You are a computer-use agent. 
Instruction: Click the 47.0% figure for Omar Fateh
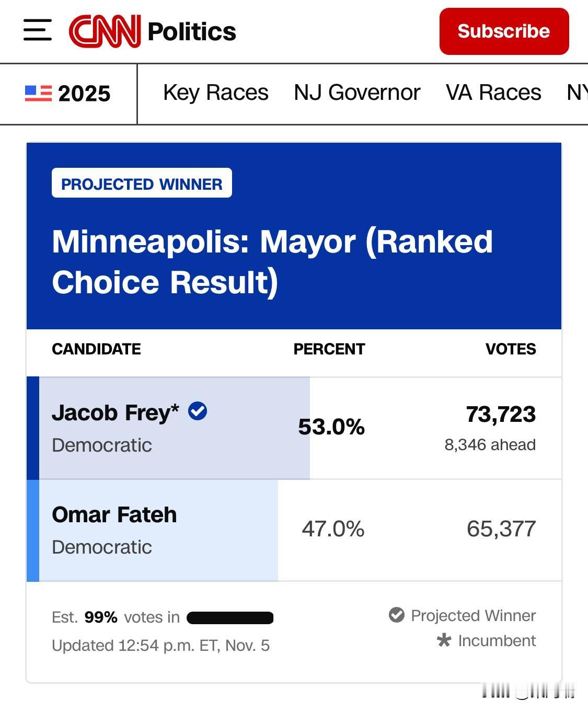[x=333, y=529]
